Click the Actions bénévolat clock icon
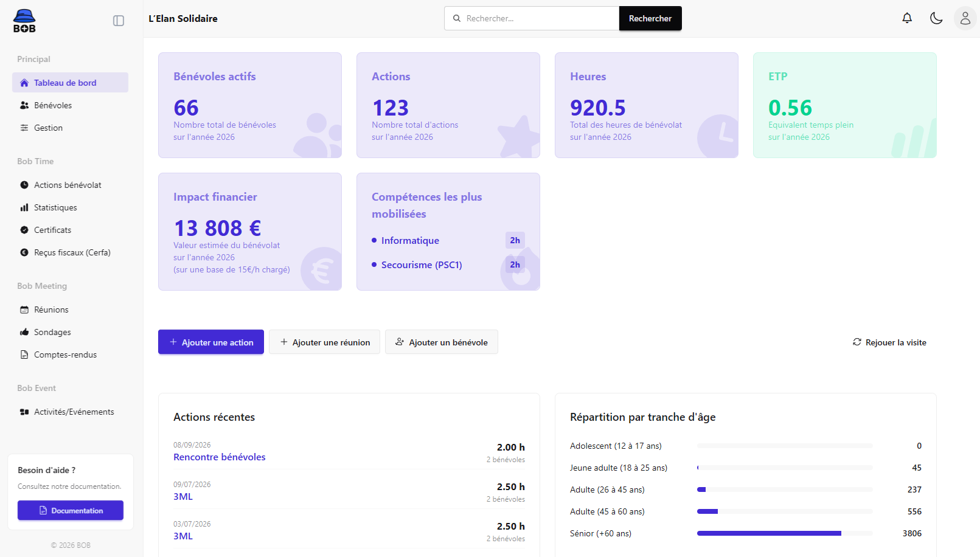980x557 pixels. tap(24, 185)
